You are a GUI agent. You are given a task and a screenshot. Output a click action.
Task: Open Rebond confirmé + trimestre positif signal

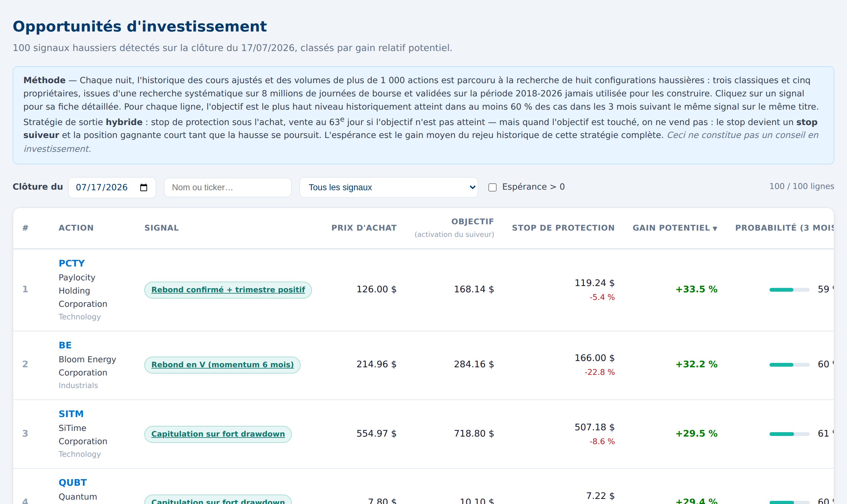point(228,290)
